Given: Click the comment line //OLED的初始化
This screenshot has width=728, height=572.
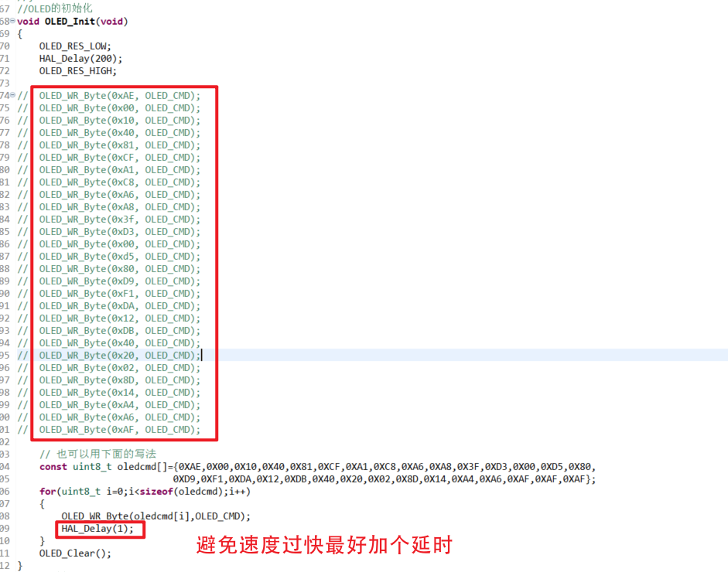Looking at the screenshot, I should [x=55, y=9].
